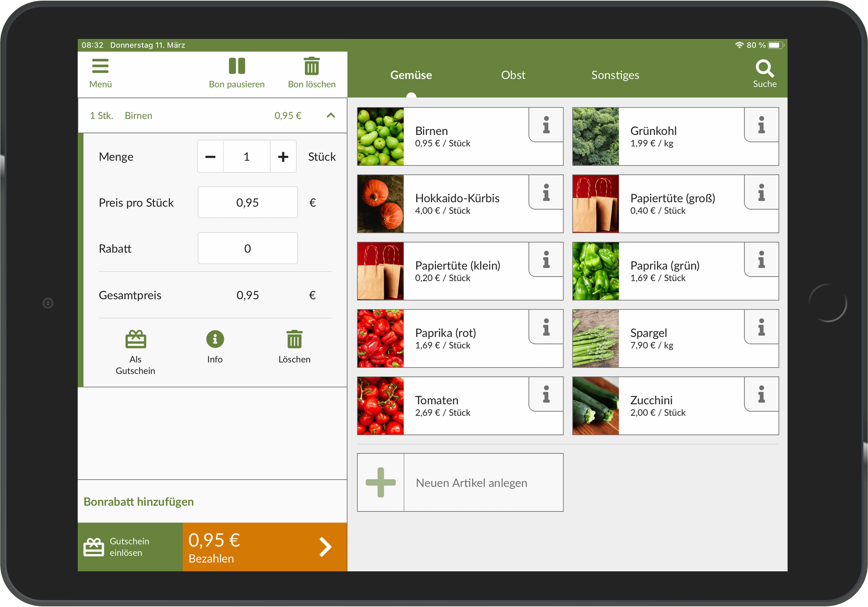The image size is (868, 607).
Task: Edit the Preis pro Stück field
Action: click(x=248, y=202)
